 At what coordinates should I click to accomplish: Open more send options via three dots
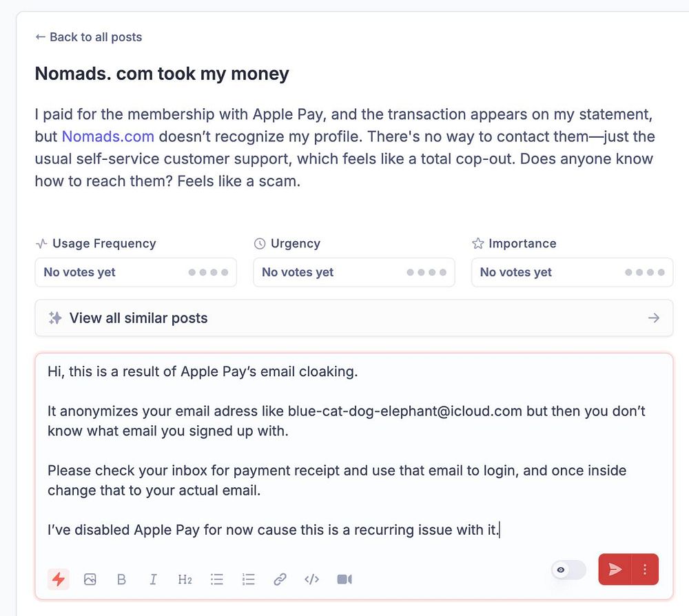click(x=645, y=569)
